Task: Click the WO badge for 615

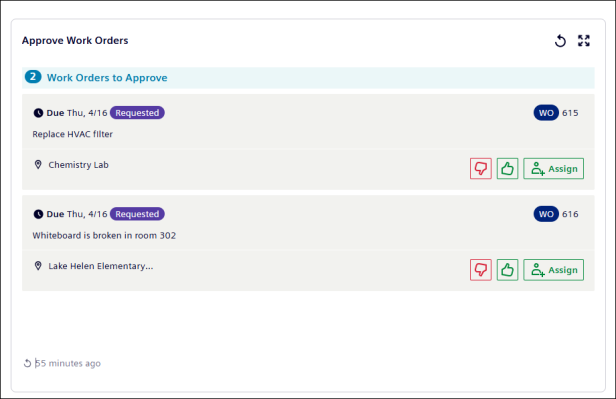Action: pyautogui.click(x=546, y=113)
